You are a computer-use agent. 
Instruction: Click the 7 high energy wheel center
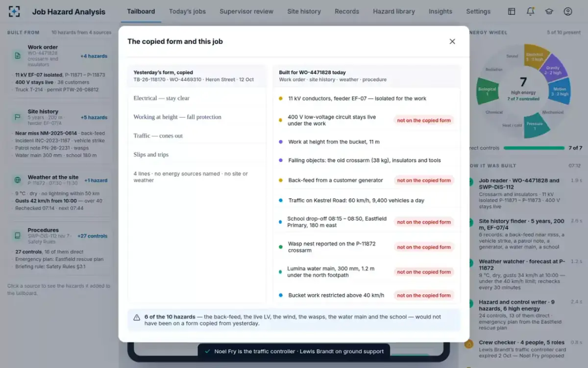point(523,88)
